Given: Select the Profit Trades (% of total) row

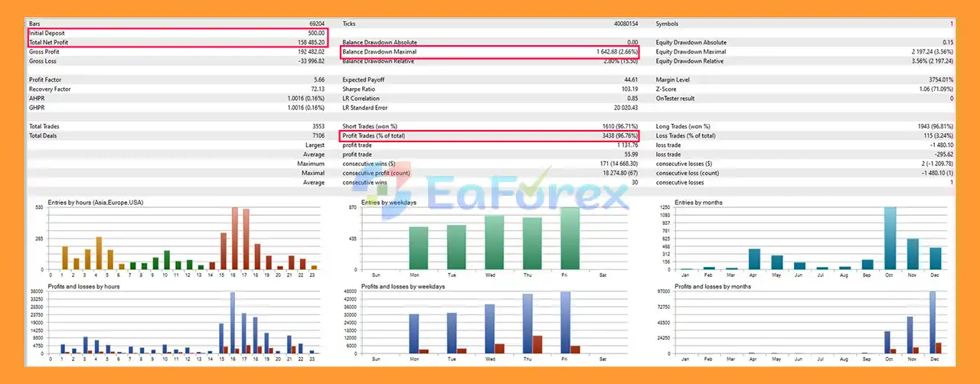Looking at the screenshot, I should 488,135.
